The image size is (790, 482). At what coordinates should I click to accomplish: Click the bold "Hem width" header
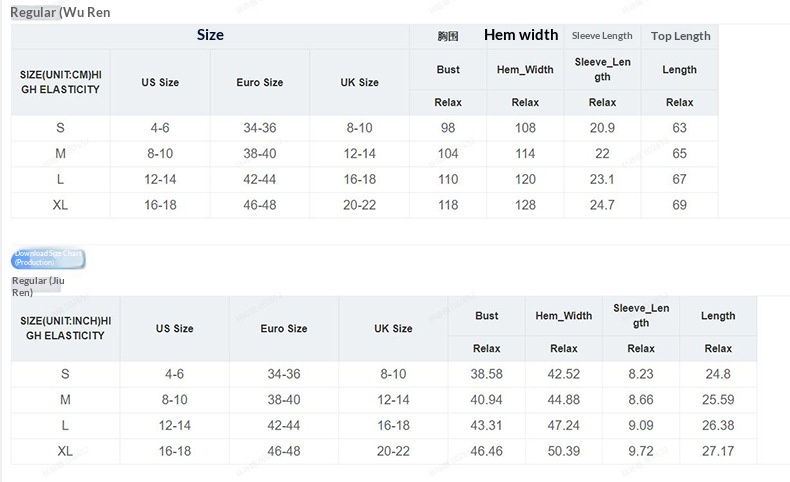[521, 35]
